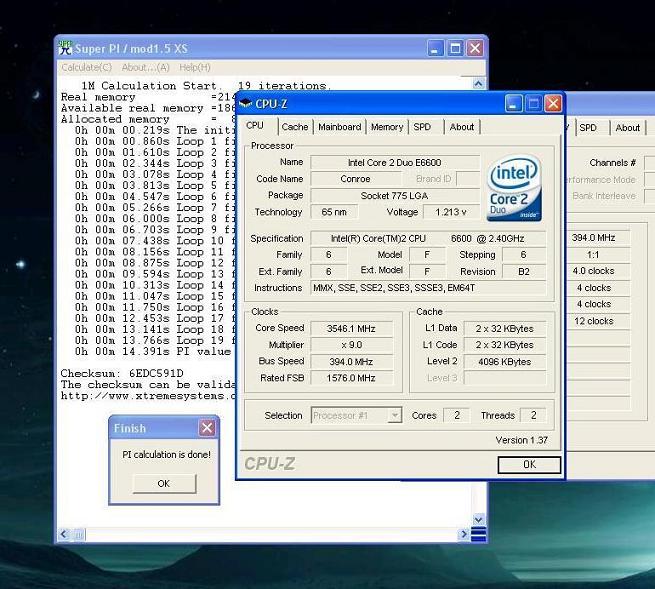Switch to the Memory tab in front CPU-Z
Screen dimensions: 655x589
point(387,127)
